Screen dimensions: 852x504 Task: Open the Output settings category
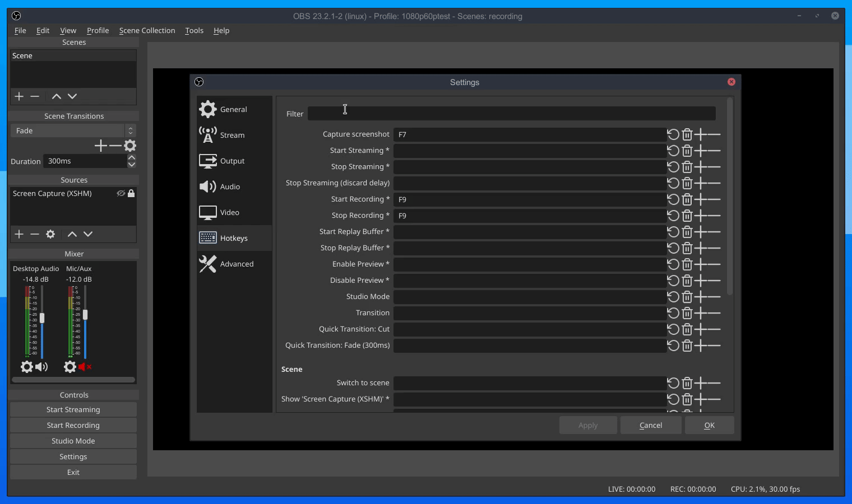(x=234, y=161)
